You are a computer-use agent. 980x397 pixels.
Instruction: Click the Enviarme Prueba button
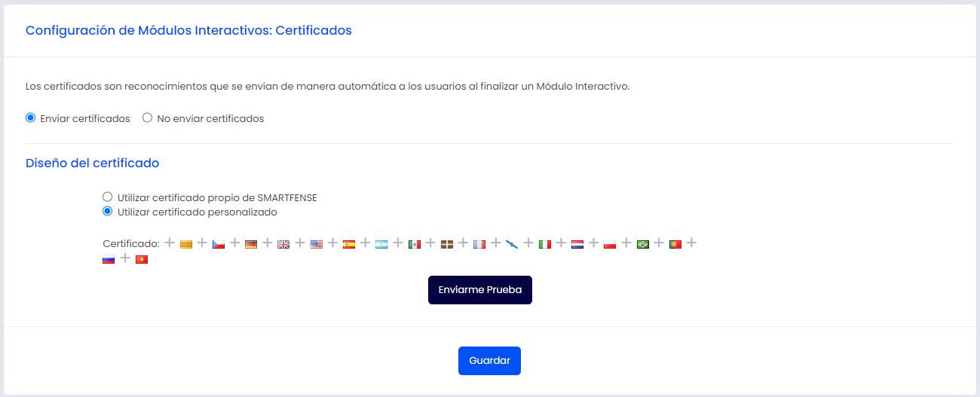[x=480, y=290]
